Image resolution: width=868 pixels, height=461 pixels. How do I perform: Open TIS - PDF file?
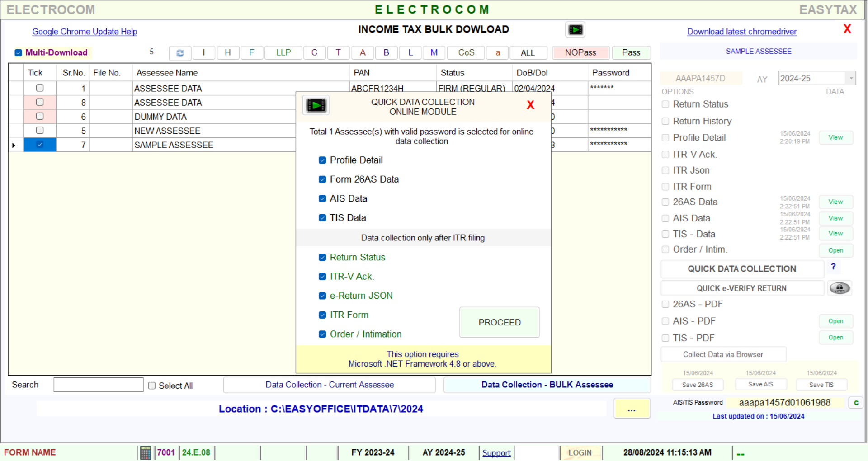coord(836,337)
